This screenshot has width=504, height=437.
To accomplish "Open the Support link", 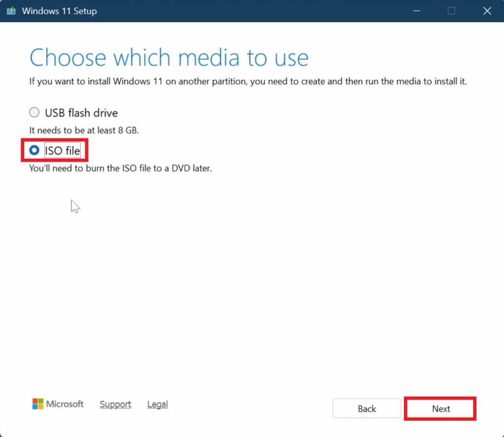I will coord(115,404).
